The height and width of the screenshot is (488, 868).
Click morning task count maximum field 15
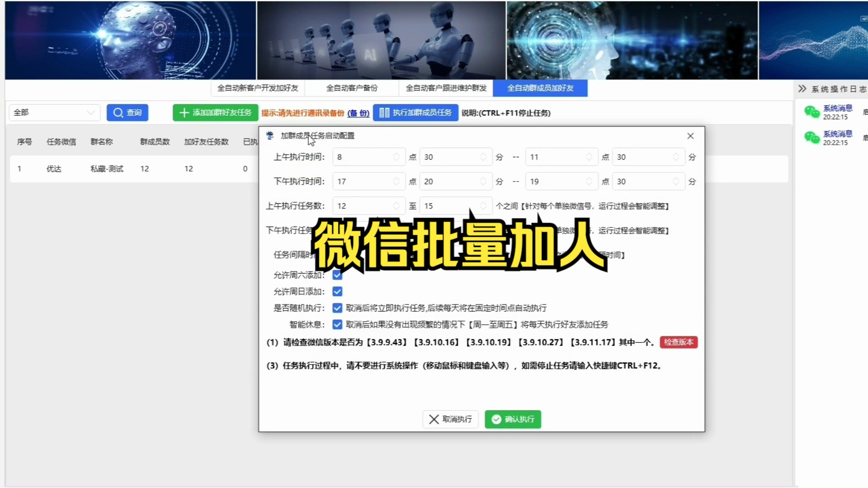click(x=455, y=206)
